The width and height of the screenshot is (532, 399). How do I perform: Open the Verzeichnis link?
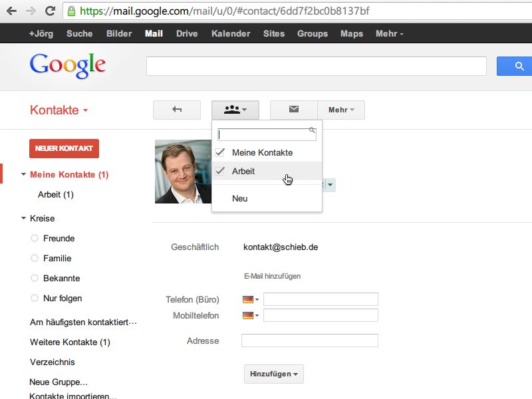tap(53, 362)
